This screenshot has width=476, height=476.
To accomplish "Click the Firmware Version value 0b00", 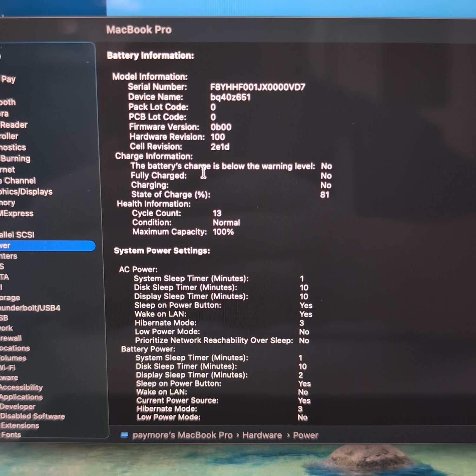I will click(221, 127).
